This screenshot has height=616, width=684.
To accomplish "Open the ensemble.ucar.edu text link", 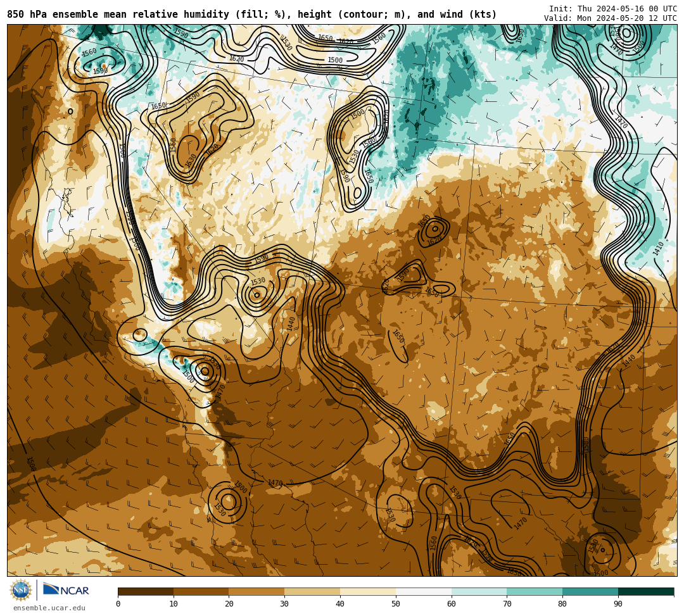I will tap(49, 608).
